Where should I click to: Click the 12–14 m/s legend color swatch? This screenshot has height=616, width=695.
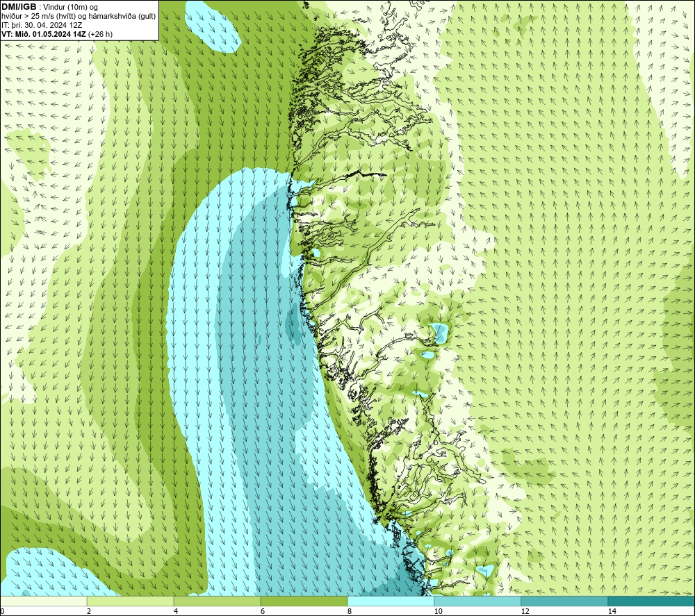click(564, 601)
